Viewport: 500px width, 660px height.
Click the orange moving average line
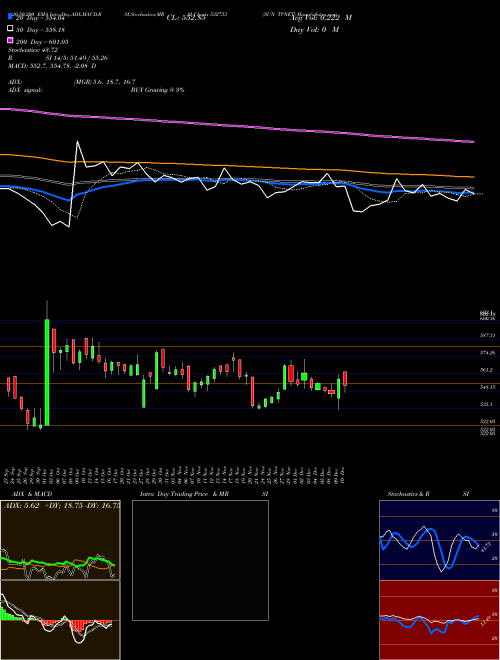coord(237,166)
